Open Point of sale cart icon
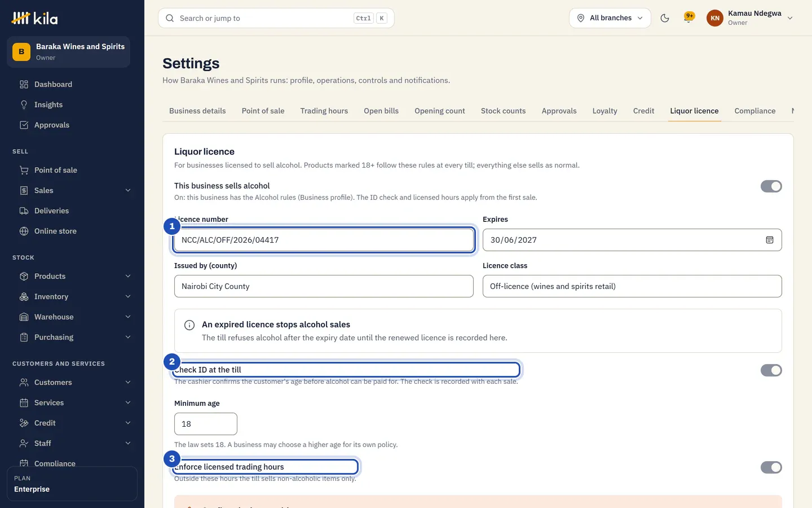The width and height of the screenshot is (812, 508). (x=24, y=170)
